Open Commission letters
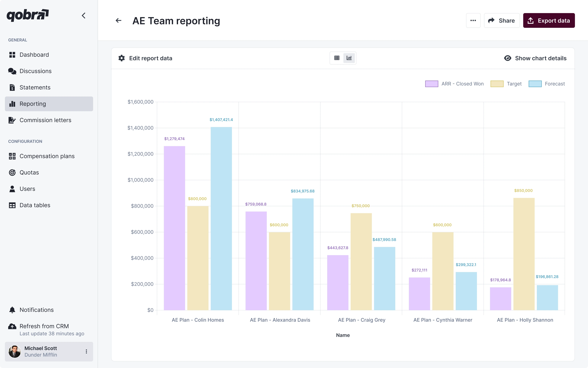Viewport: 588px width, 368px height. click(x=49, y=120)
